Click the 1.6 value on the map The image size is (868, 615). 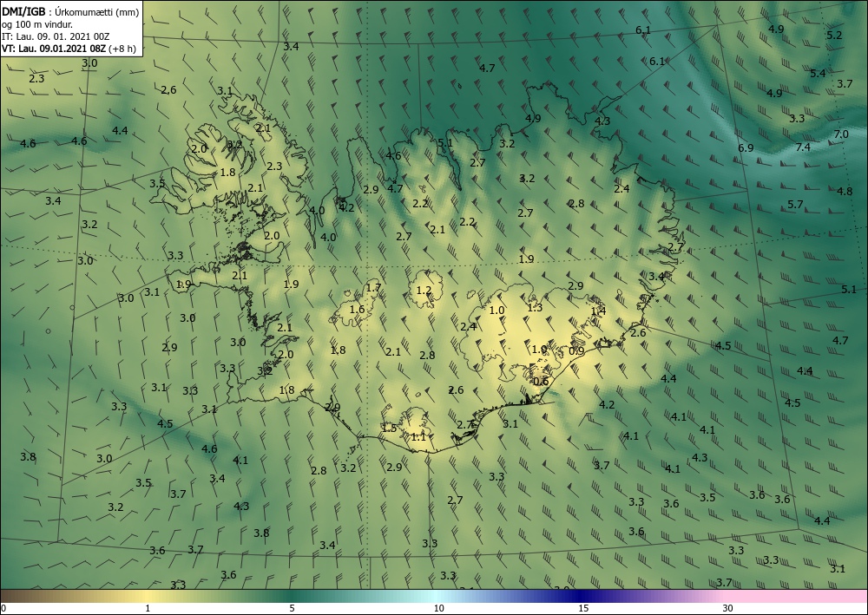click(x=357, y=310)
